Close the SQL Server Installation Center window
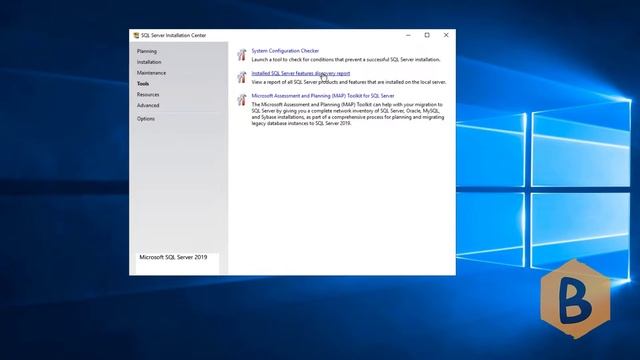The height and width of the screenshot is (360, 640). click(x=446, y=36)
